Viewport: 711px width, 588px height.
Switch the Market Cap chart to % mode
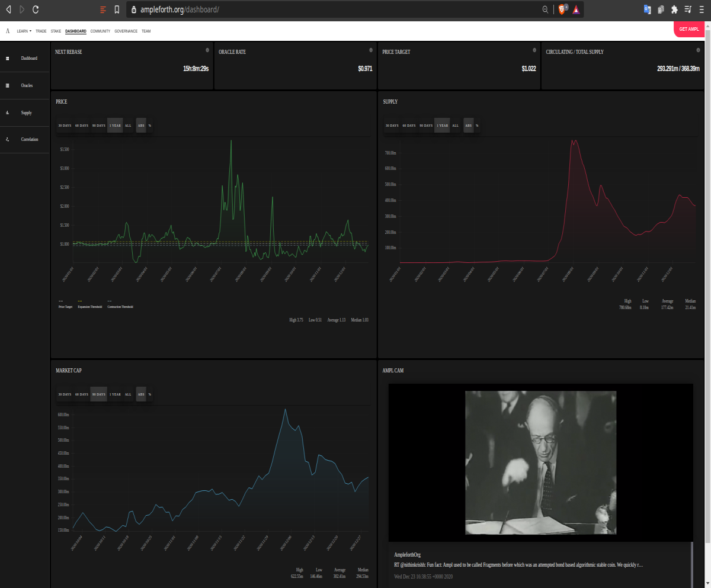pyautogui.click(x=150, y=394)
